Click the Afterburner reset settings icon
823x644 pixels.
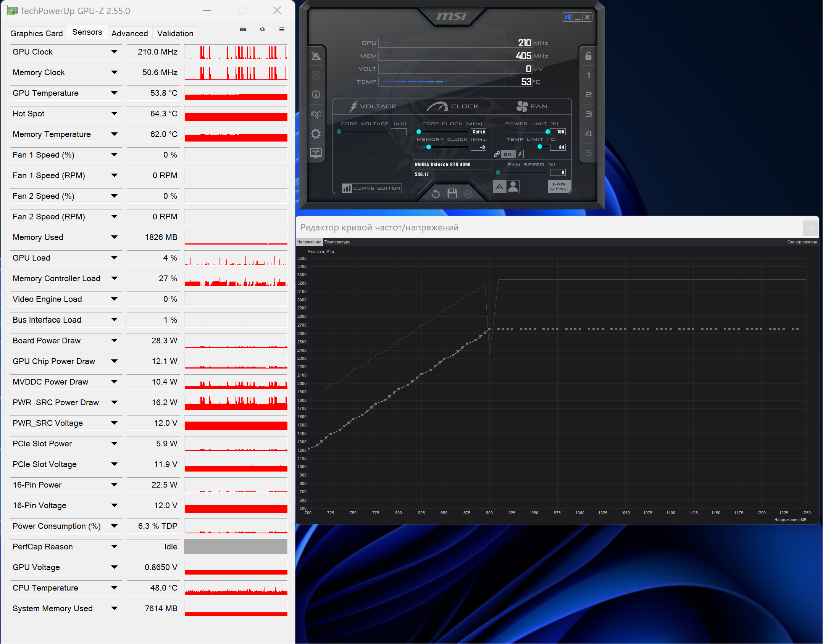(x=436, y=194)
